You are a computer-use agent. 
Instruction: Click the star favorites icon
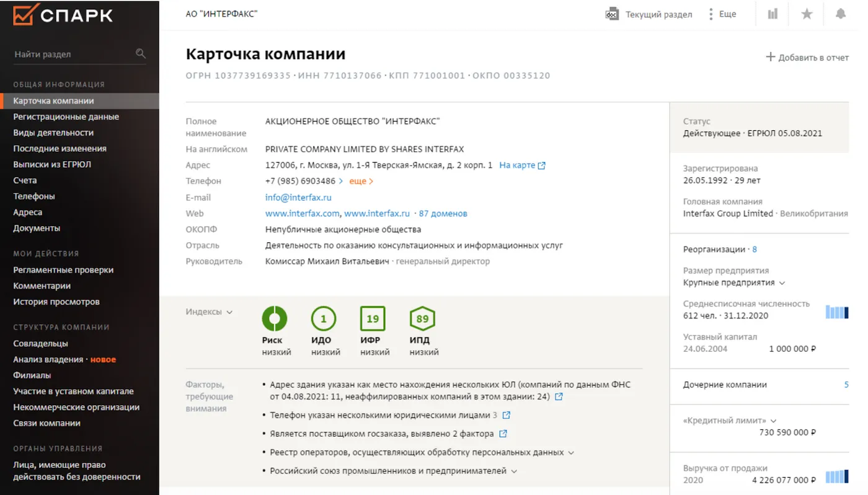807,14
